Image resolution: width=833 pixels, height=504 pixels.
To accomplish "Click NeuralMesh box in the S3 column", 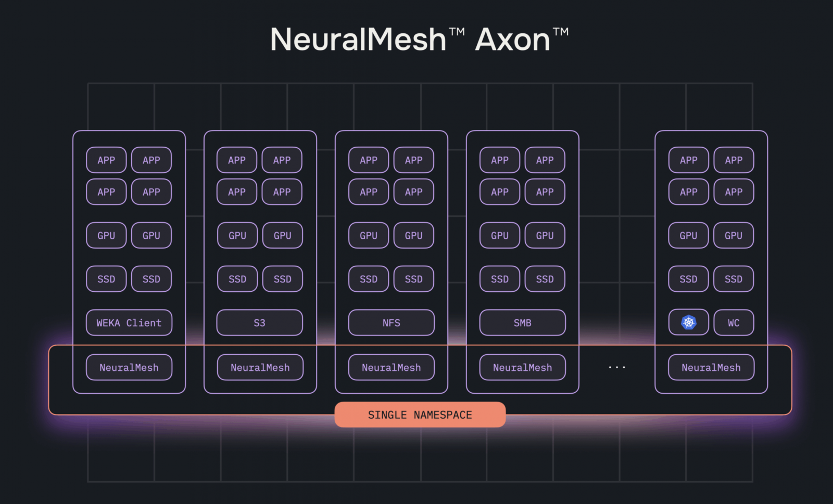I will point(260,367).
